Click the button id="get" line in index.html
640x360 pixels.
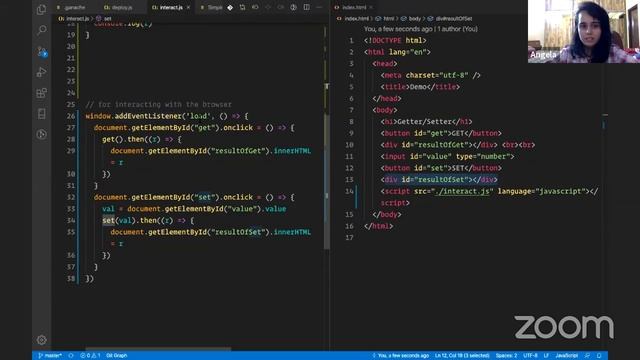(441, 133)
